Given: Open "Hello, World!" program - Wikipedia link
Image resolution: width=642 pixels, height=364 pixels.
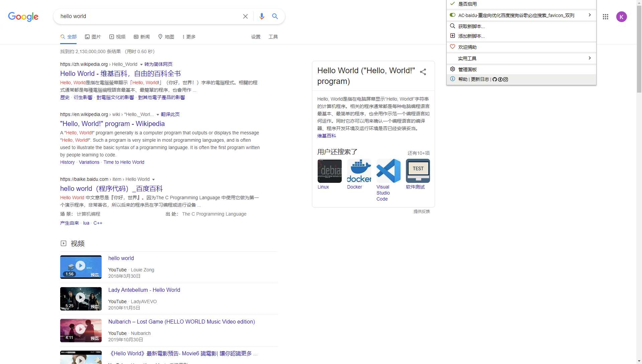Looking at the screenshot, I should [x=112, y=124].
